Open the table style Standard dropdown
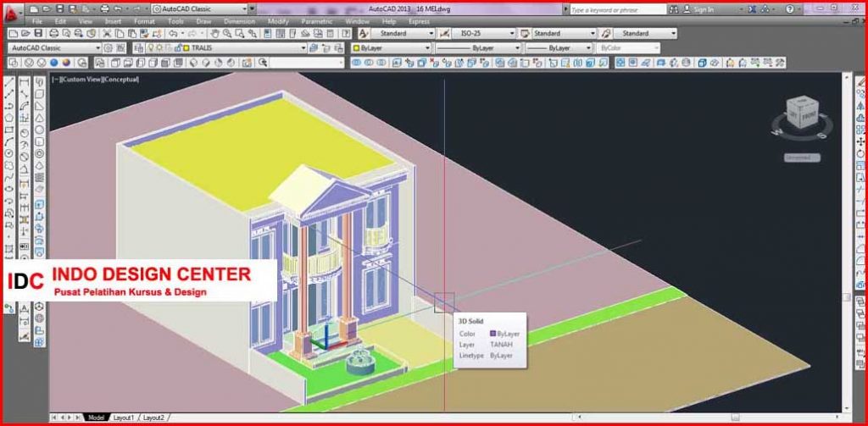Image resolution: width=868 pixels, height=426 pixels. [593, 34]
